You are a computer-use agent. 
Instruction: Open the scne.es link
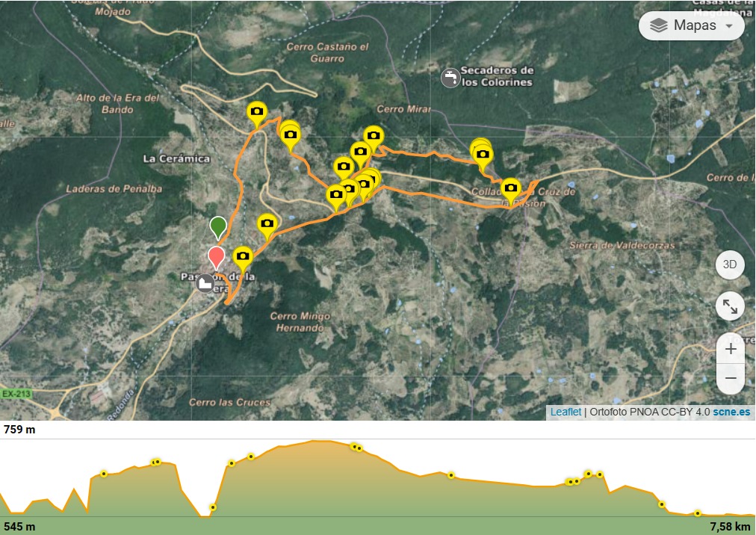[731, 412]
